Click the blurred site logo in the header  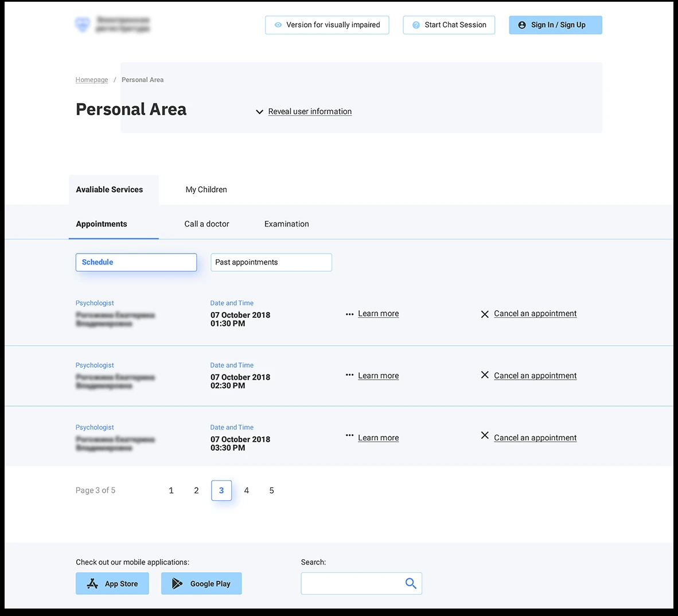coord(112,25)
